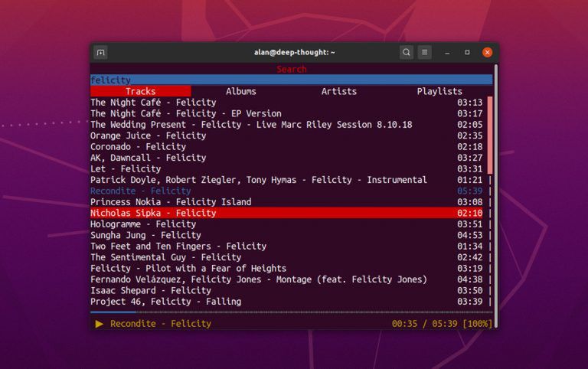Screen dimensions: 588x369
Task: Click the terminal window scrollbar
Action: (x=496, y=196)
